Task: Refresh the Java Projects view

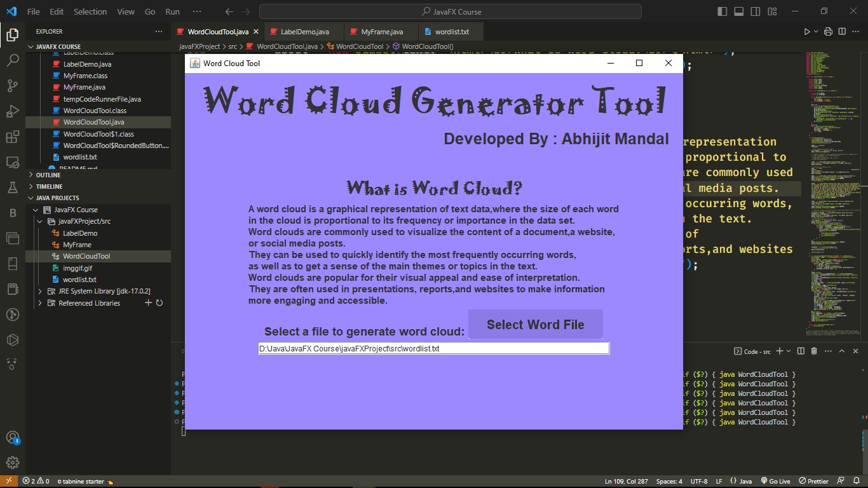Action: point(159,303)
